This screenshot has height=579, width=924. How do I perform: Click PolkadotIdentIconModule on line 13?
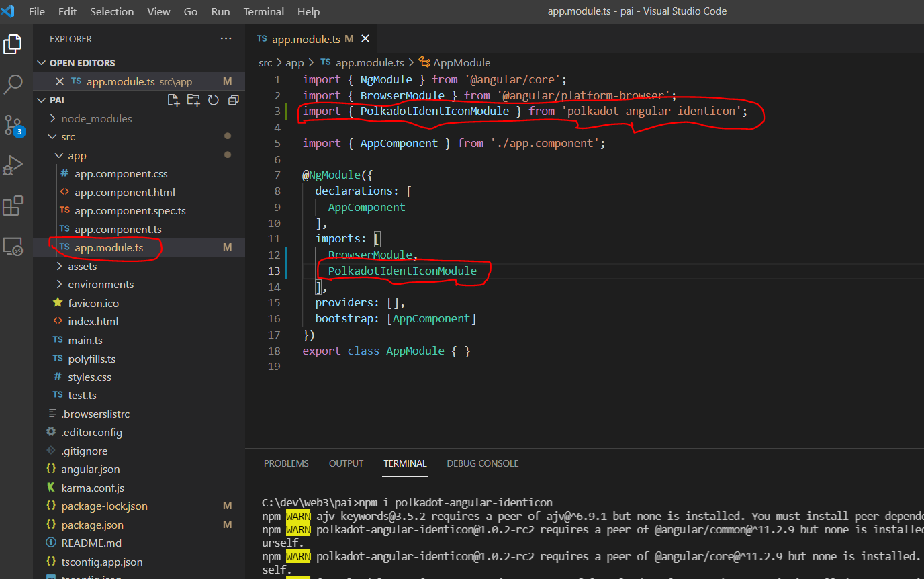point(402,271)
